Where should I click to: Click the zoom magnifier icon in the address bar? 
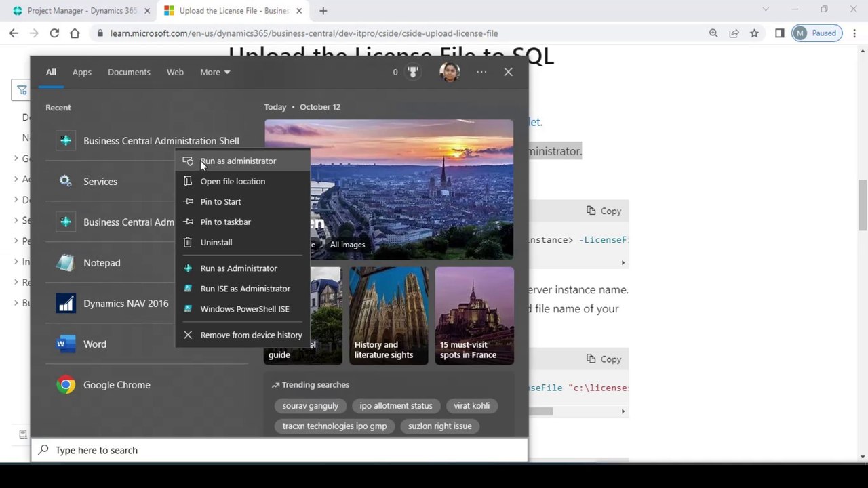[x=713, y=33]
